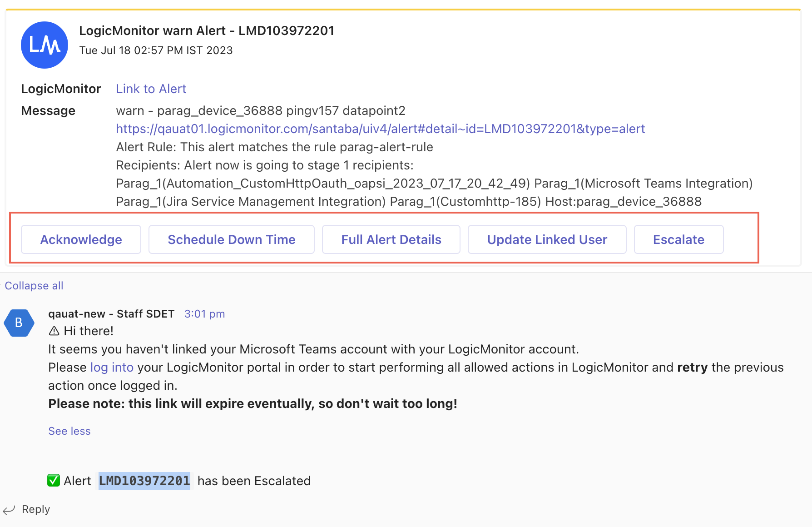Click the warning triangle icon before Hi there
The height and width of the screenshot is (527, 812).
click(x=54, y=331)
